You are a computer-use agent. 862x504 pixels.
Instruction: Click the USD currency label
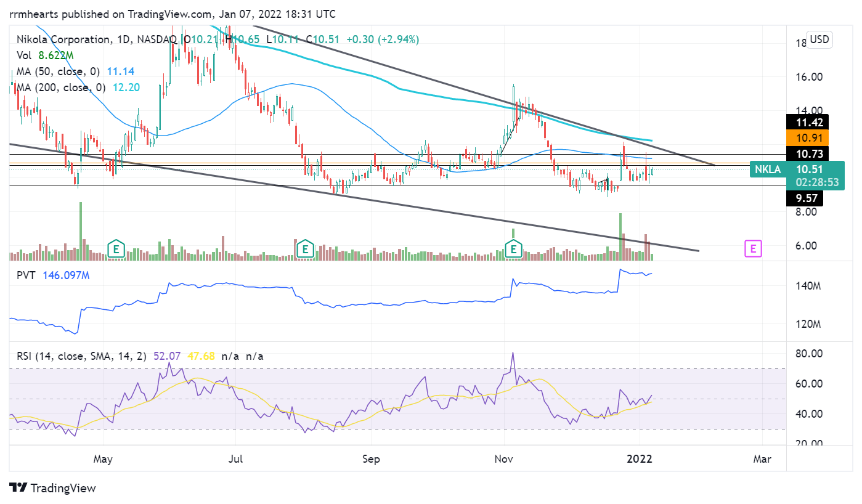click(819, 40)
